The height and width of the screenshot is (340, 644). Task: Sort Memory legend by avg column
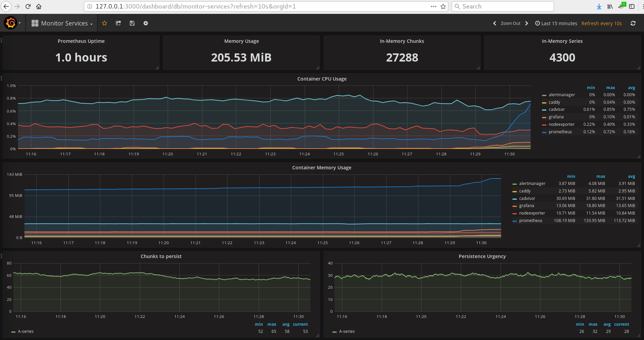pyautogui.click(x=631, y=176)
